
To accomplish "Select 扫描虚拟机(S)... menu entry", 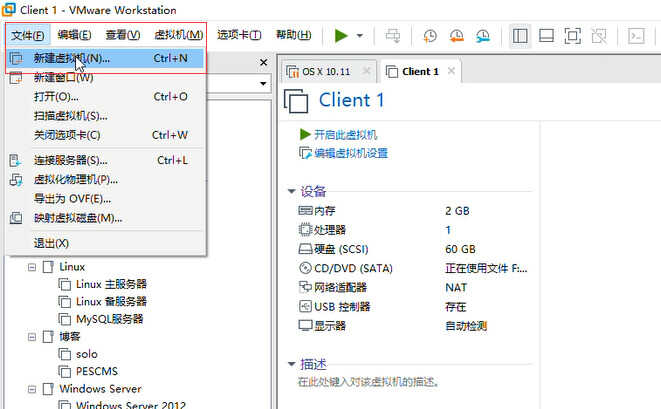I will click(105, 116).
